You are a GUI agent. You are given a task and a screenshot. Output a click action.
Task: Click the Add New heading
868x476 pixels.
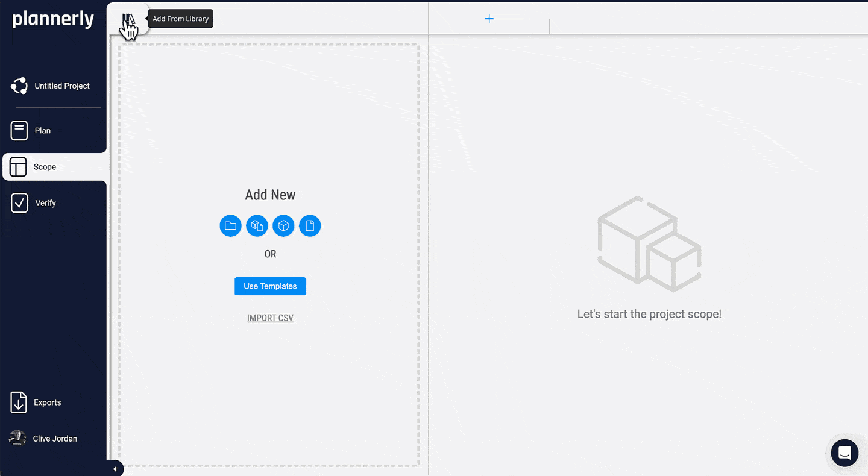click(x=270, y=195)
